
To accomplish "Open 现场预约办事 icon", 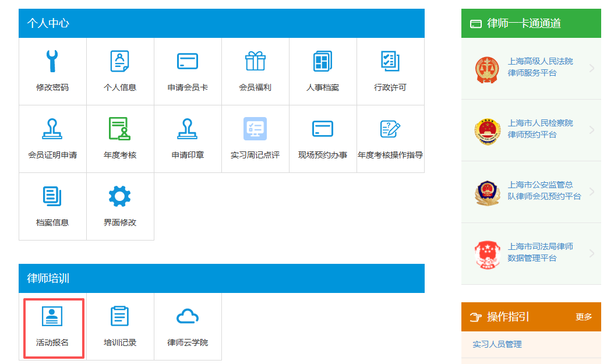I will (323, 129).
